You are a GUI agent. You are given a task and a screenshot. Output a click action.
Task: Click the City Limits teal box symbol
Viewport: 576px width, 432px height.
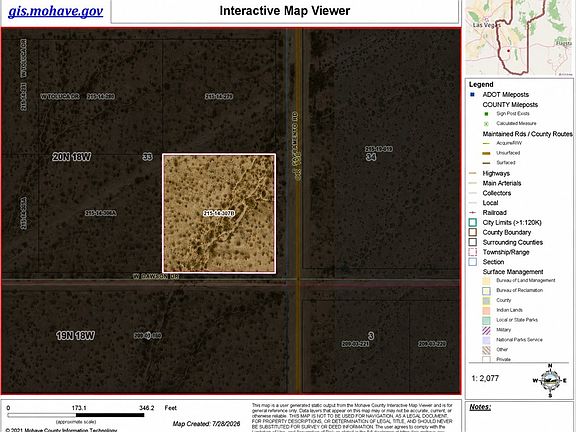[473, 223]
